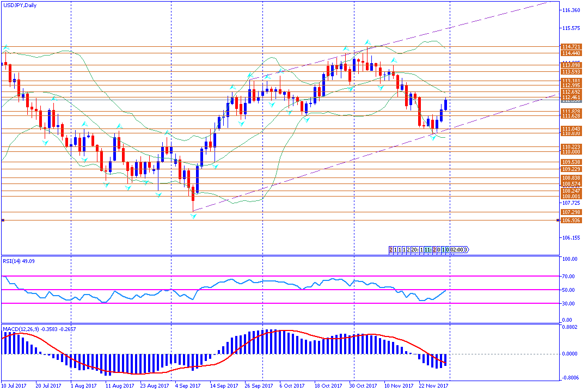Image resolution: width=588 pixels, height=392 pixels.
Task: Click the latest blue candle on the chart
Action: tap(446, 104)
